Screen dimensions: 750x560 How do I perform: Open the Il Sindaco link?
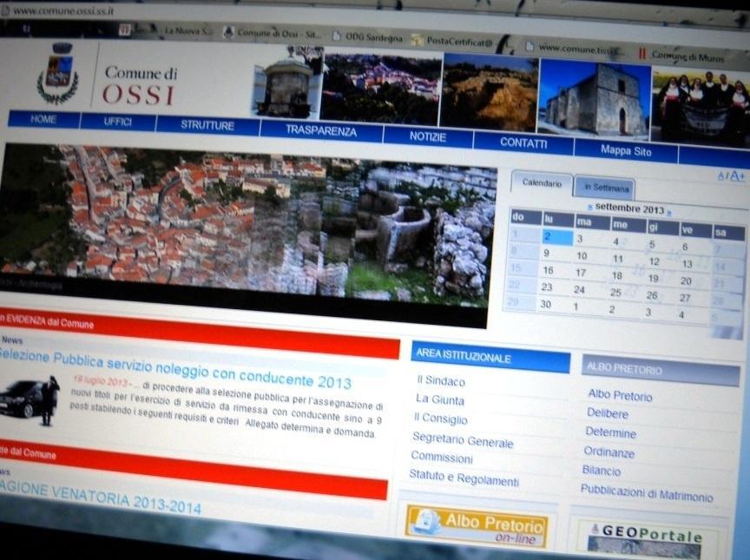click(x=441, y=380)
